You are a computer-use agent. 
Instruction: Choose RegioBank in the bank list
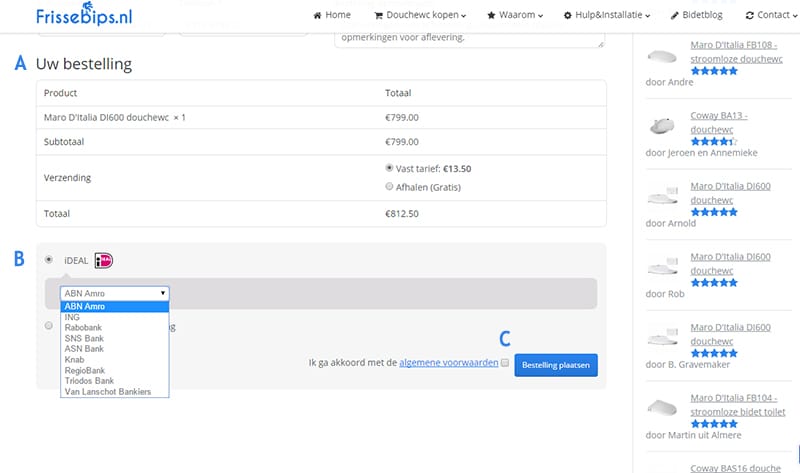pyautogui.click(x=115, y=370)
